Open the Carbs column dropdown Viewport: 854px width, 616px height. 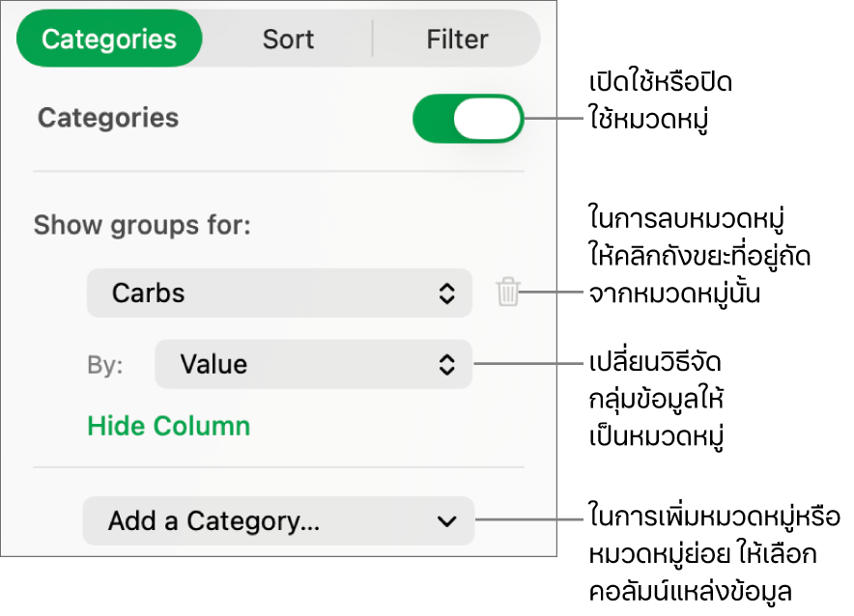279,294
